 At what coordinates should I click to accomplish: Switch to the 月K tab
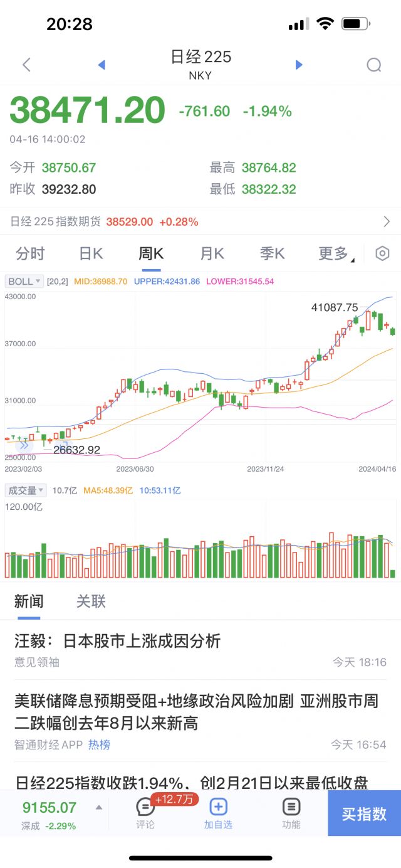[212, 253]
